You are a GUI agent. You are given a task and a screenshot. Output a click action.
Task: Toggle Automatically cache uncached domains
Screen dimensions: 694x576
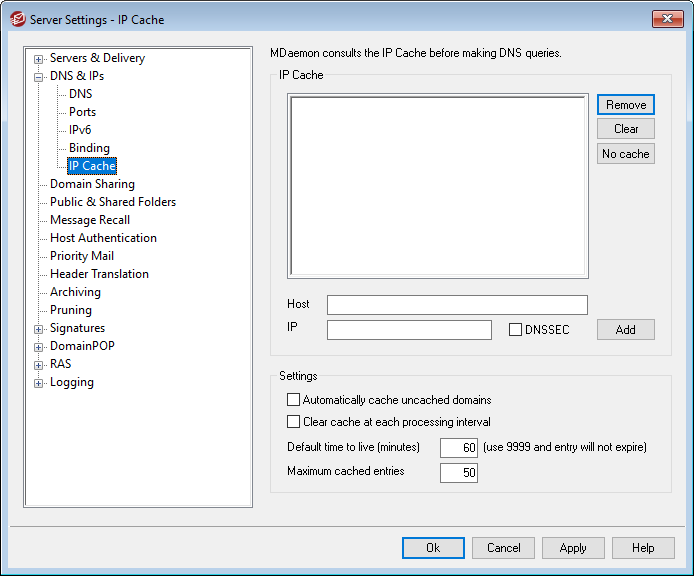pos(294,400)
